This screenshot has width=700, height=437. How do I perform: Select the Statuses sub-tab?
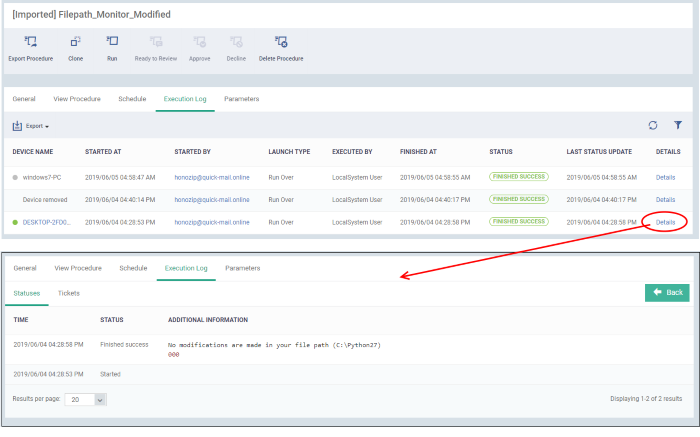click(27, 293)
